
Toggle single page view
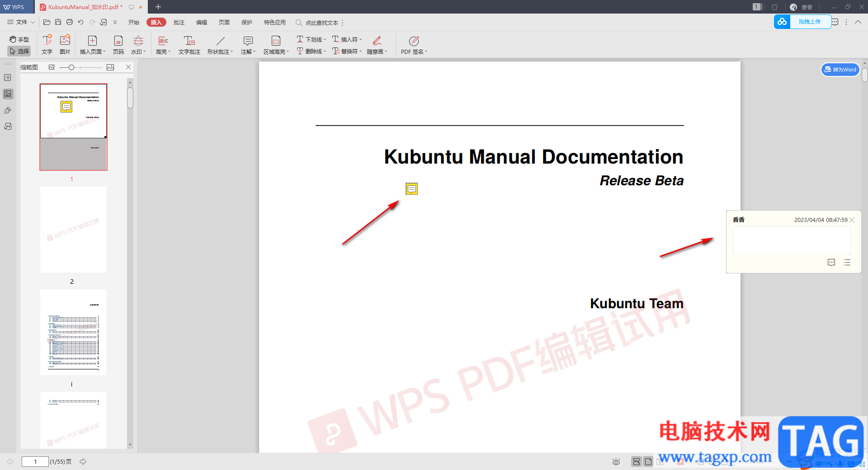[648, 461]
